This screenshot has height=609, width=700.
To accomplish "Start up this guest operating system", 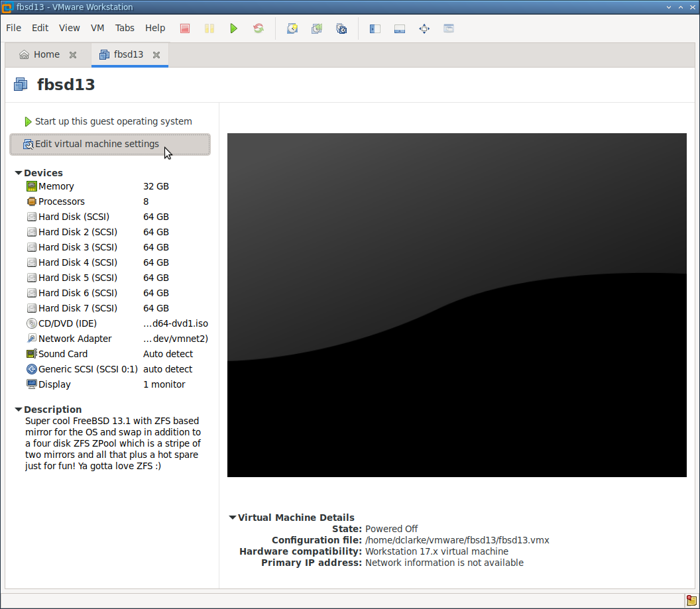I will tap(113, 121).
